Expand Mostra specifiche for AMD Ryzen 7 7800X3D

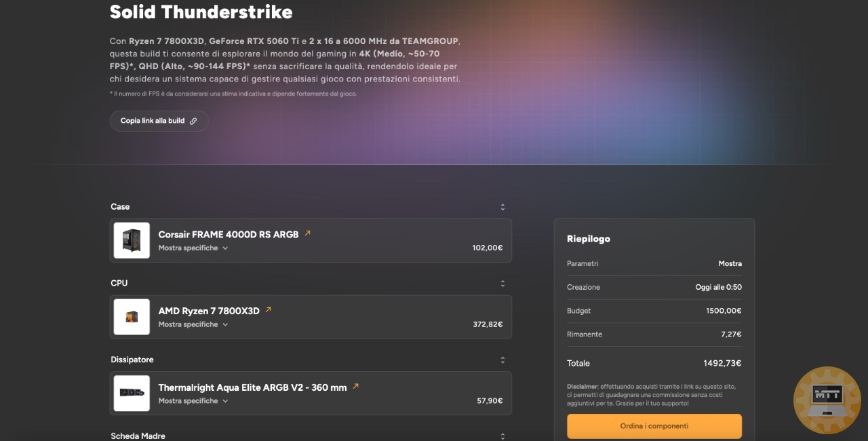point(193,325)
